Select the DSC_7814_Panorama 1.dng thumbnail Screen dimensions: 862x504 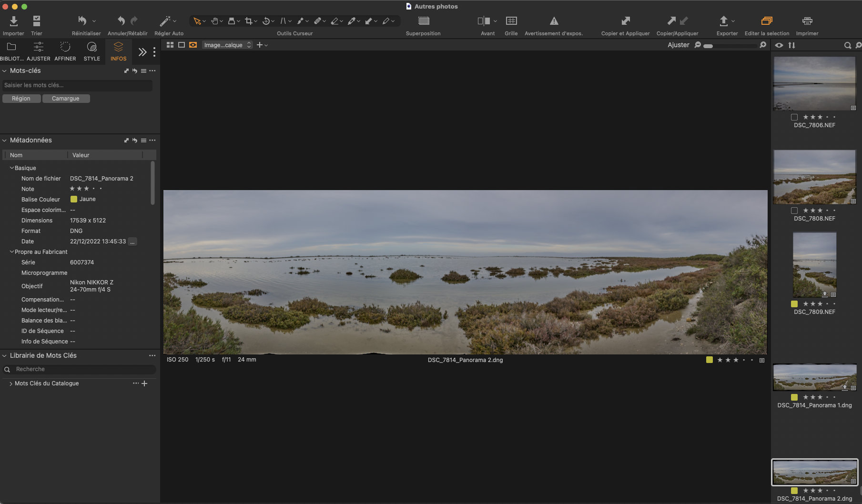coord(814,377)
